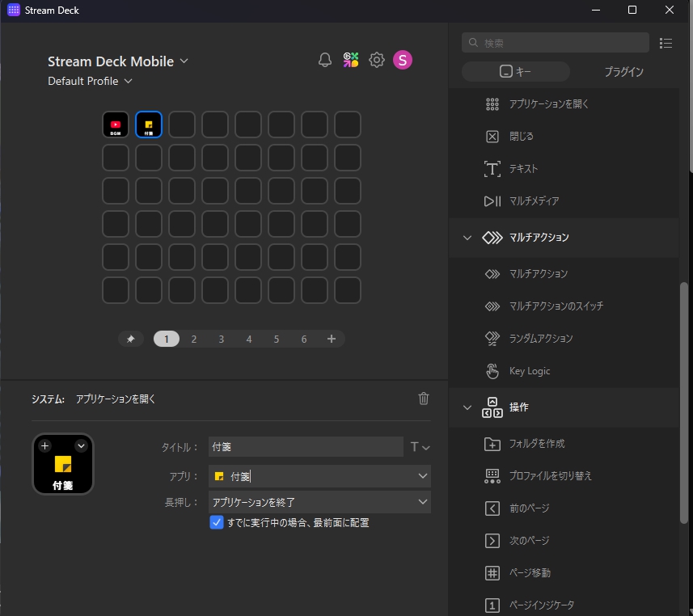693x616 pixels.
Task: Click the pink S profile avatar
Action: 403,60
